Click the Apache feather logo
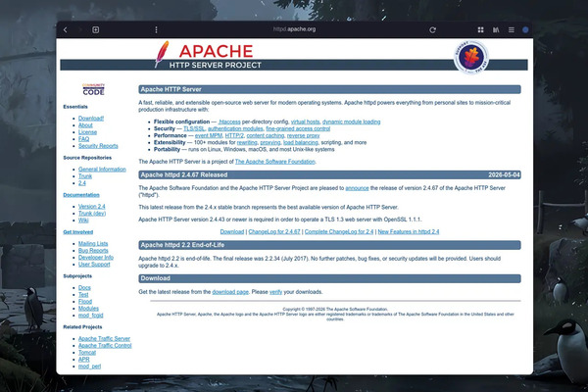 [162, 54]
